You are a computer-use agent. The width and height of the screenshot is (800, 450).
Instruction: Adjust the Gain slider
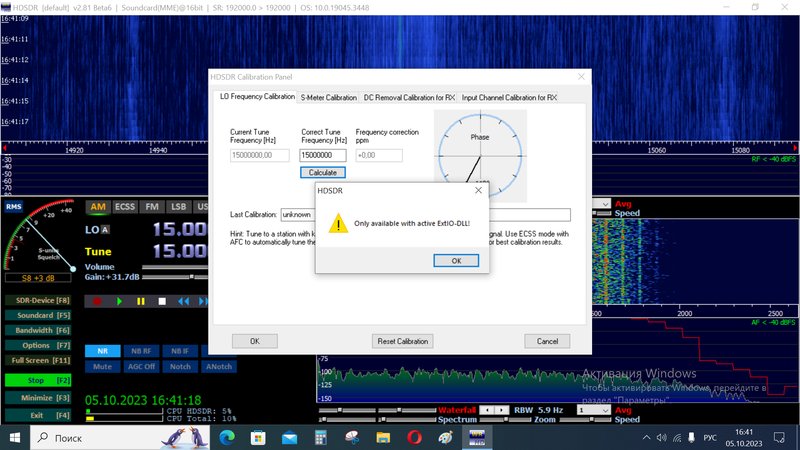coord(175,277)
